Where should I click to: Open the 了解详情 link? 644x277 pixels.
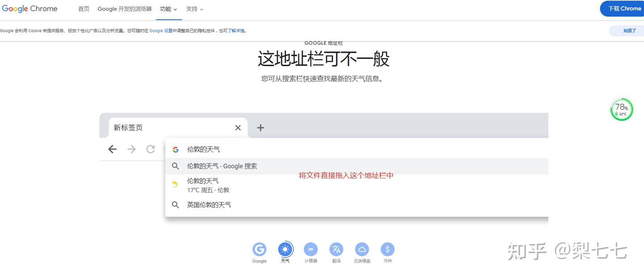236,31
